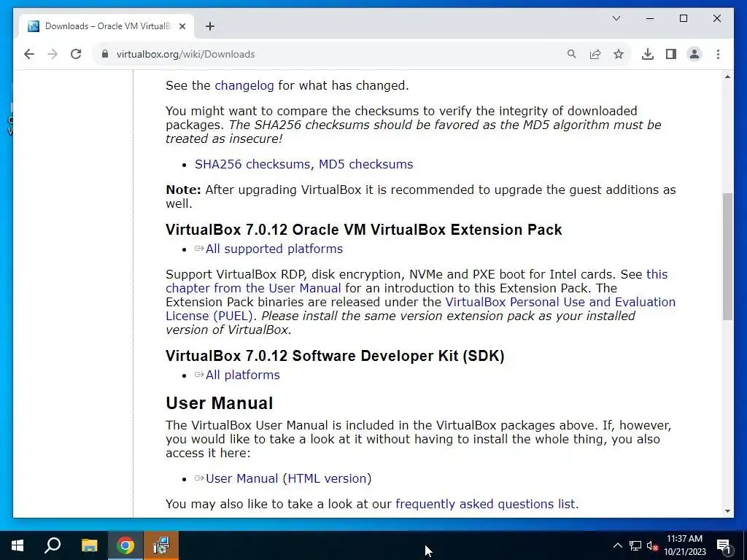Reload the Downloads page
This screenshot has width=747, height=560.
76,54
